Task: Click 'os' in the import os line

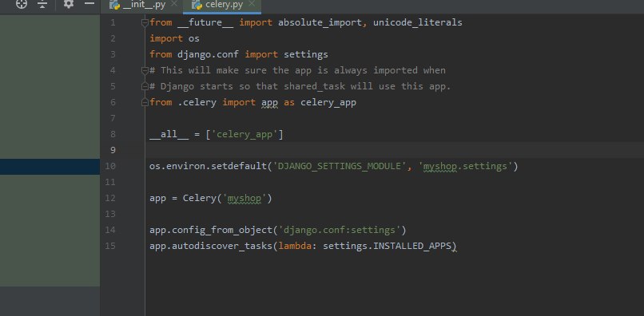Action: (194, 38)
